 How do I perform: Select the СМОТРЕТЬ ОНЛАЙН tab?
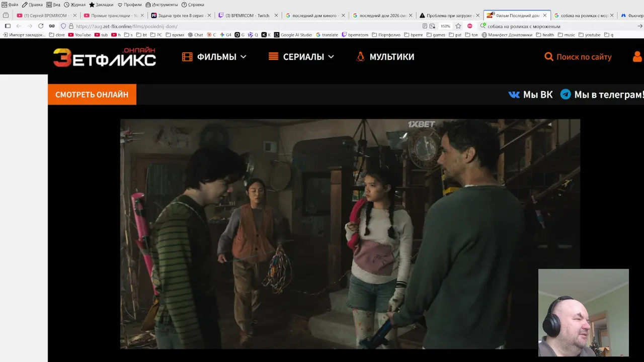coord(92,95)
